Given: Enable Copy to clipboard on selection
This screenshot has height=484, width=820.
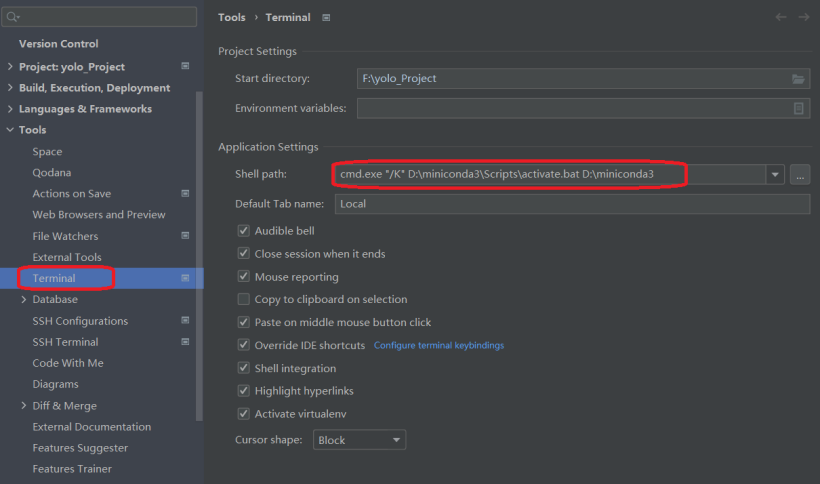Looking at the screenshot, I should (243, 299).
